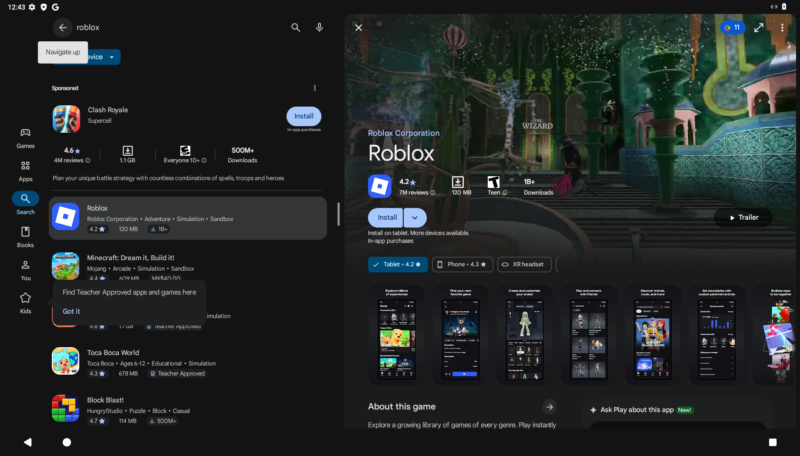Show Clash Royale reviews info icon
This screenshot has width=800, height=456.
88,161
